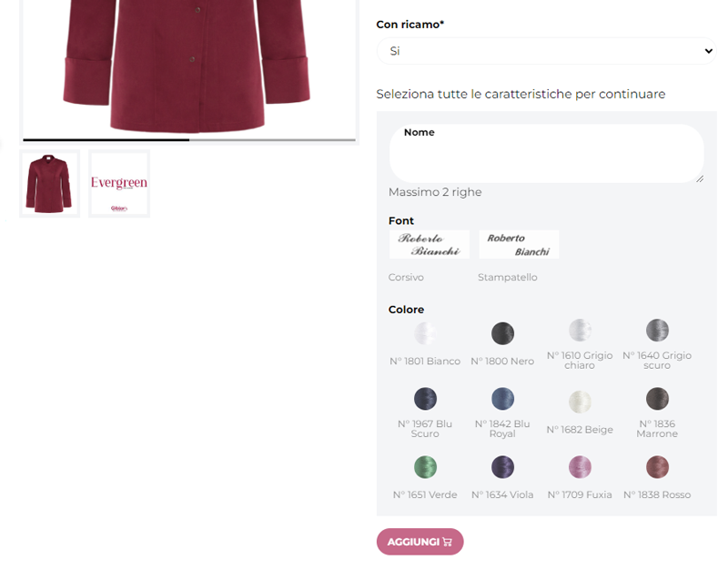728x571 pixels.
Task: Select the N° 1838 Rosso color
Action: pyautogui.click(x=657, y=467)
